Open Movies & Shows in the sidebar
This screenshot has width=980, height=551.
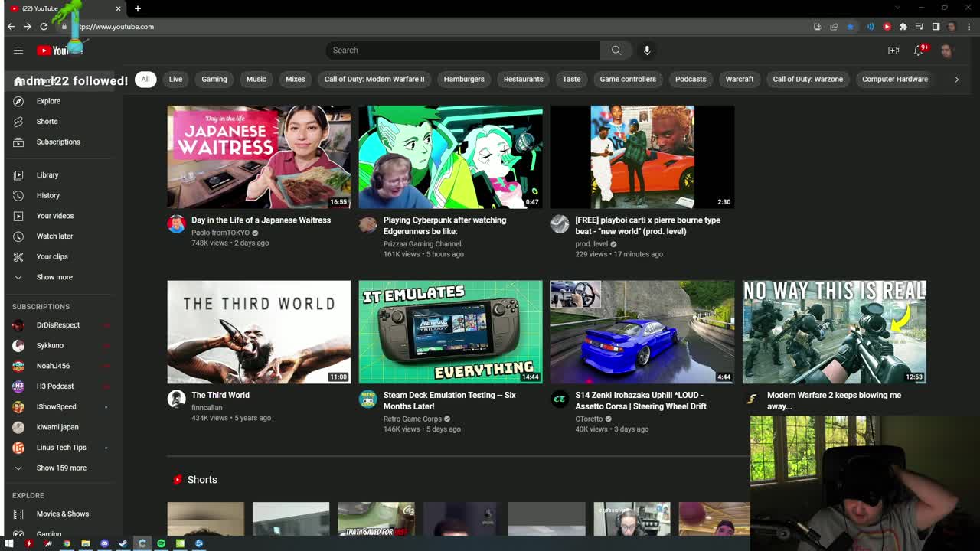pyautogui.click(x=61, y=514)
